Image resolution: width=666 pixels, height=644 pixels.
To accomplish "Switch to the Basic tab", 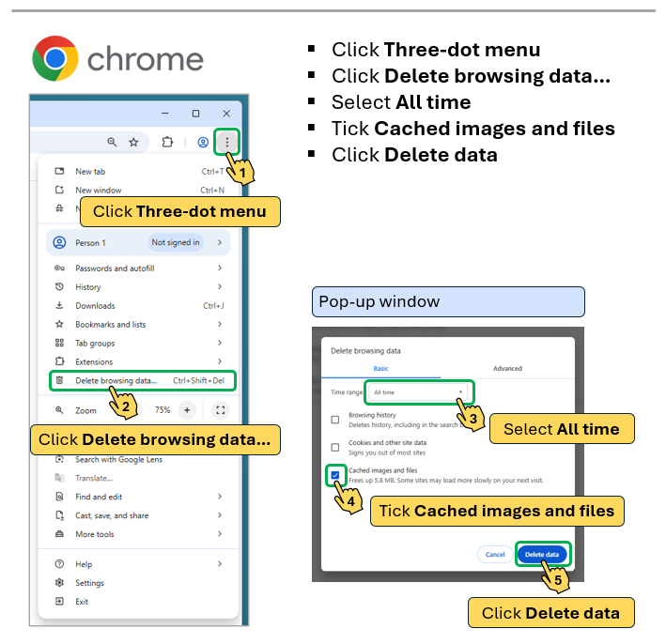I will [x=380, y=369].
